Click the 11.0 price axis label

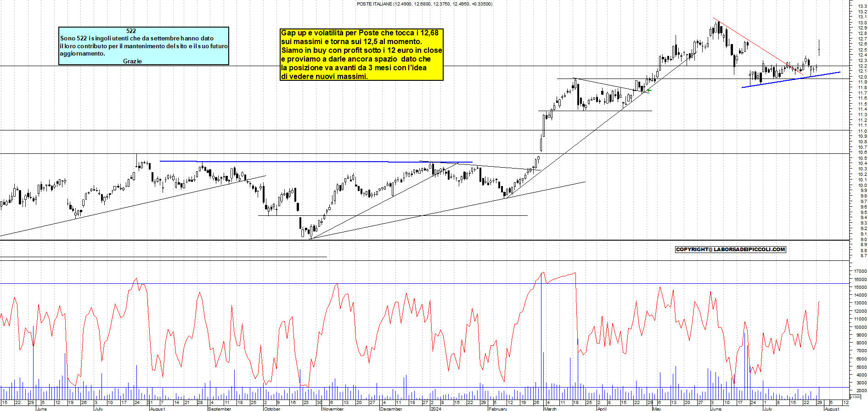862,131
